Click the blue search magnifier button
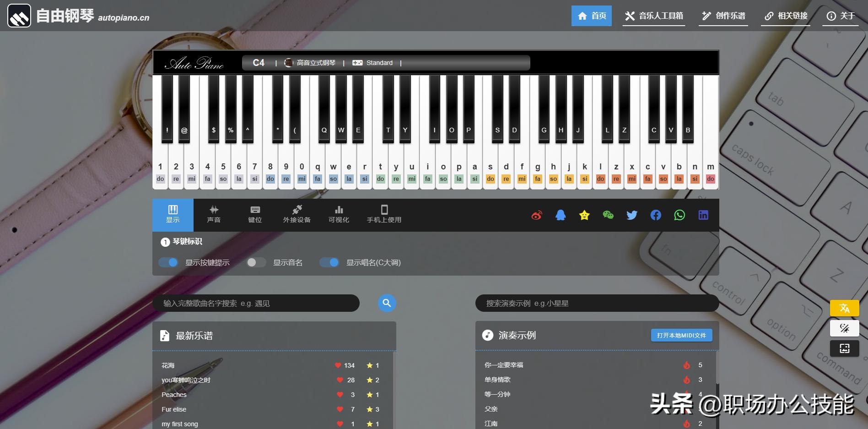Screen dimensions: 868x429 click(387, 303)
